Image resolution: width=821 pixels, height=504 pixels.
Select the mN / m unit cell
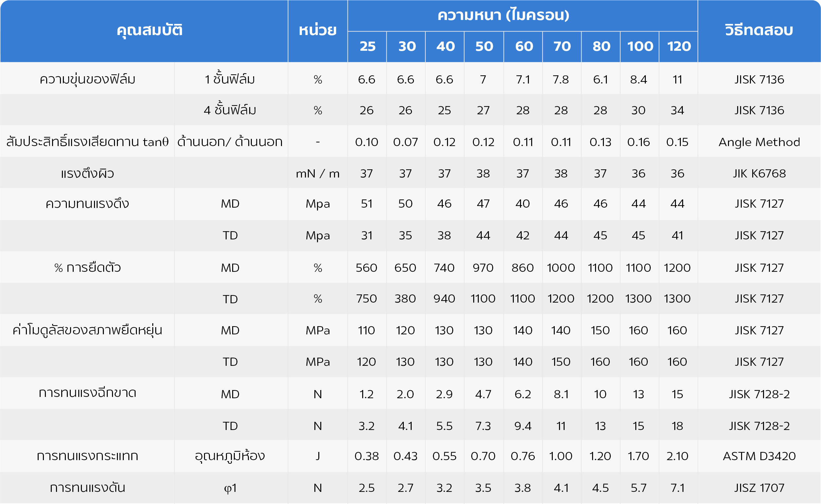(317, 173)
